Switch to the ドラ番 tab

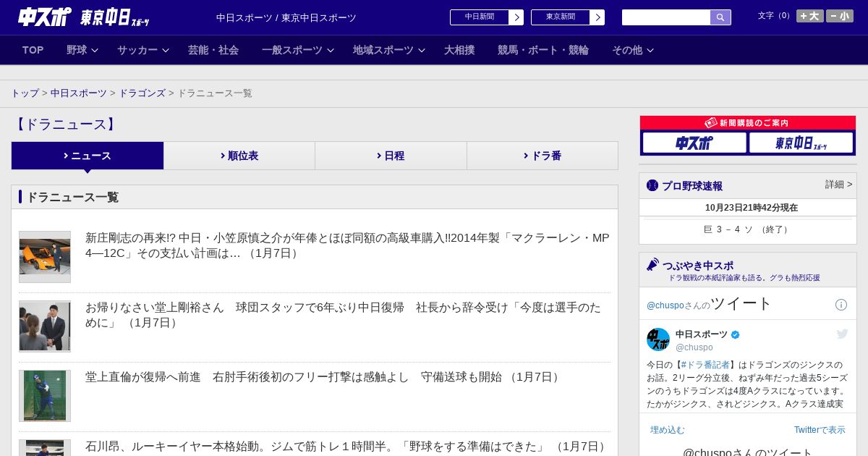tap(542, 156)
